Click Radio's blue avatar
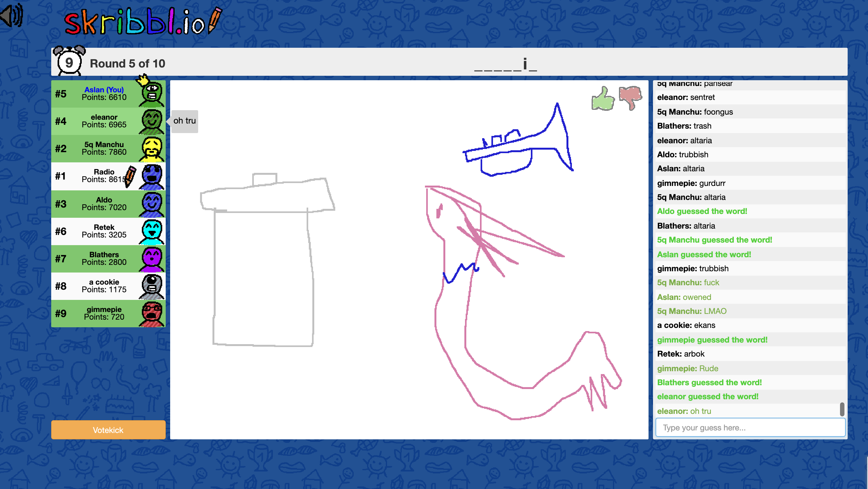Viewport: 868px width, 489px height. (x=152, y=176)
